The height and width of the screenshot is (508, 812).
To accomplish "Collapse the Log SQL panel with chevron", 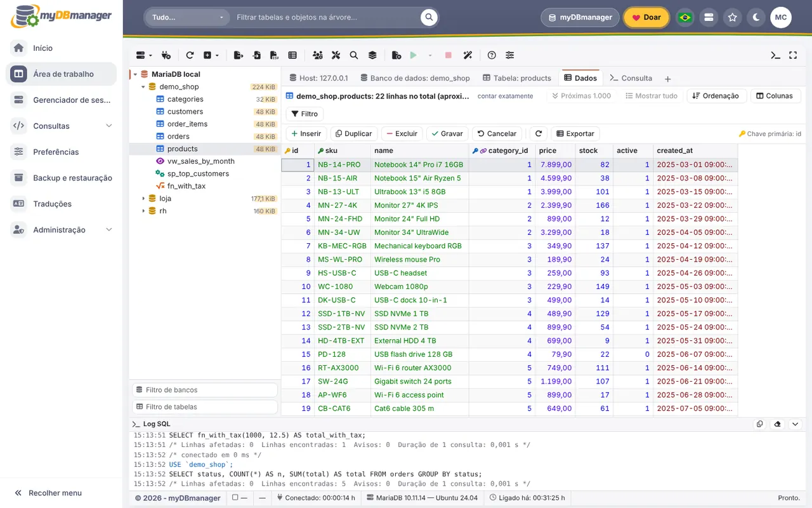I will point(796,424).
